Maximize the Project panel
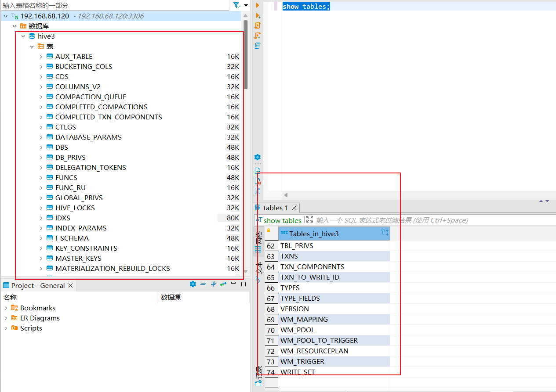 (x=243, y=284)
